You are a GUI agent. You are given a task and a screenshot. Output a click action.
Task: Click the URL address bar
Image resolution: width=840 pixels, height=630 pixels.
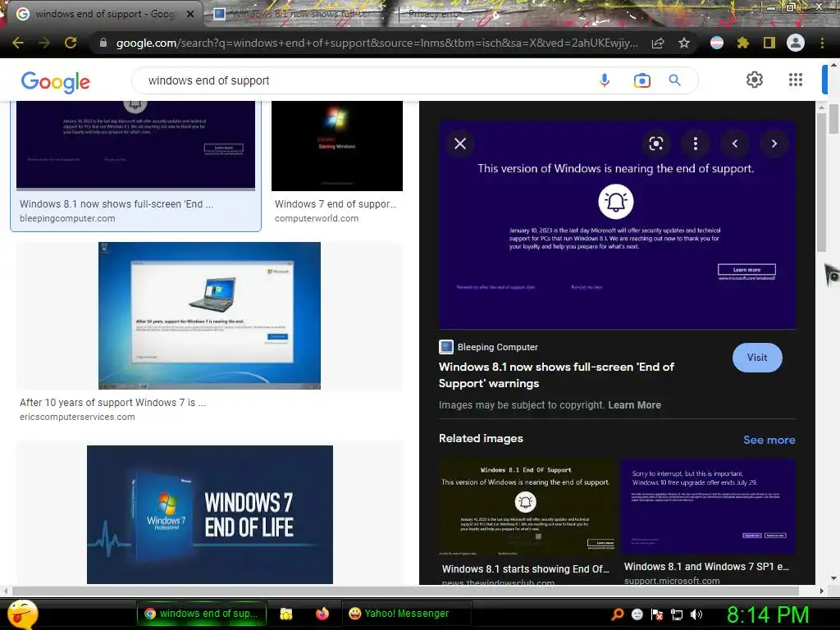(x=377, y=43)
